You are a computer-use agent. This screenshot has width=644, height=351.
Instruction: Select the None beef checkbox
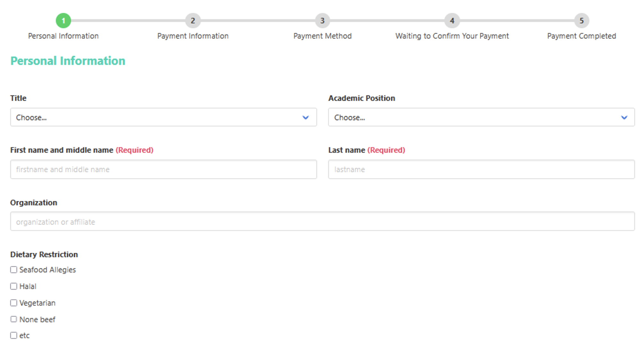(x=14, y=319)
